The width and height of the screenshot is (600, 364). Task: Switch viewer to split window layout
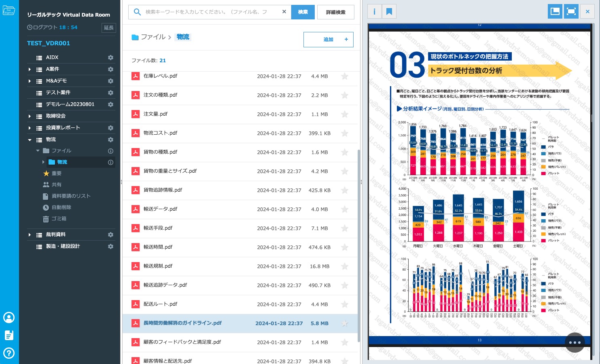pyautogui.click(x=555, y=11)
